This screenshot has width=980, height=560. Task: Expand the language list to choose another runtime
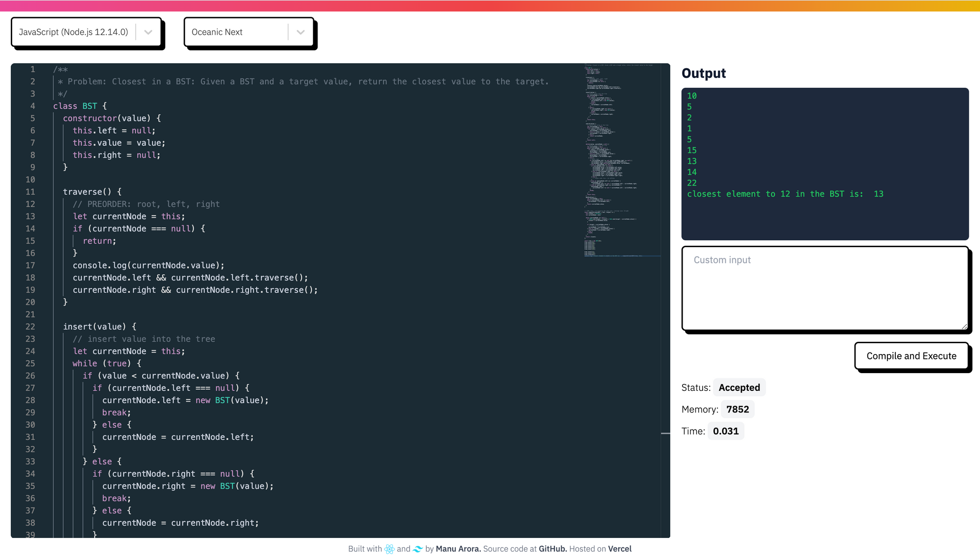[x=147, y=32]
